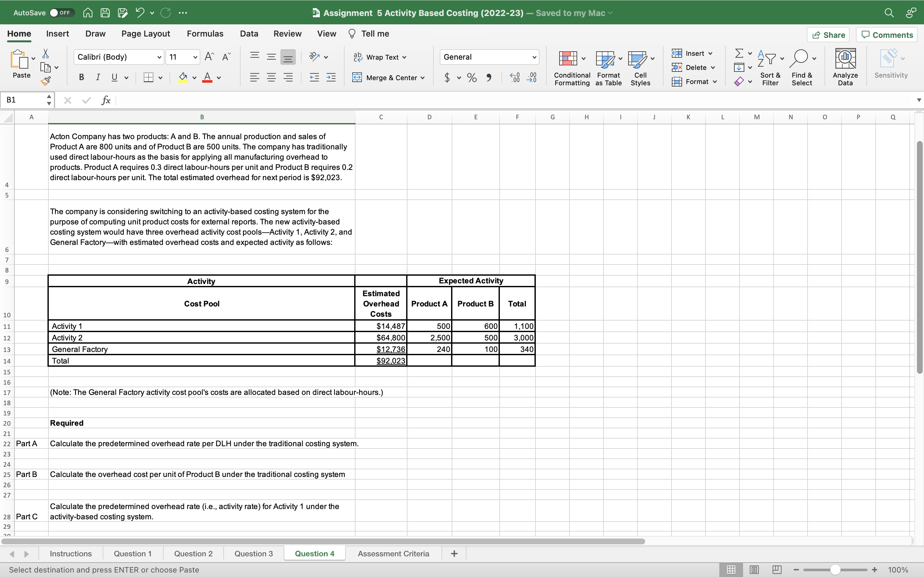Image resolution: width=924 pixels, height=577 pixels.
Task: Open Cell Styles gallery
Action: (x=640, y=67)
